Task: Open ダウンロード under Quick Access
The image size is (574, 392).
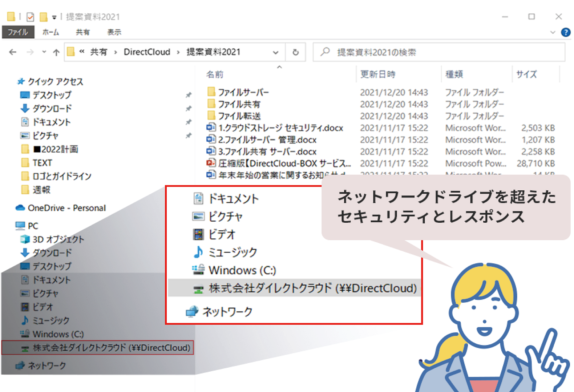Action: click(x=52, y=108)
